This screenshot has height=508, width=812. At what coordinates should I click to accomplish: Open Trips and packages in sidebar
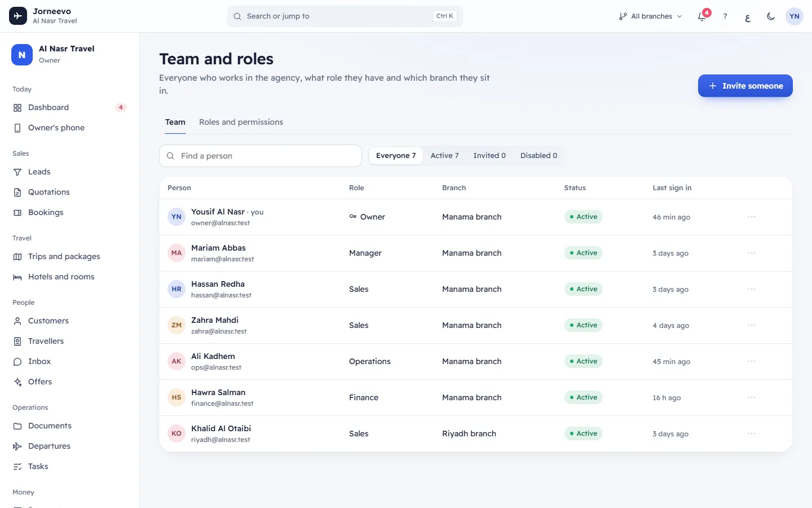pyautogui.click(x=69, y=256)
